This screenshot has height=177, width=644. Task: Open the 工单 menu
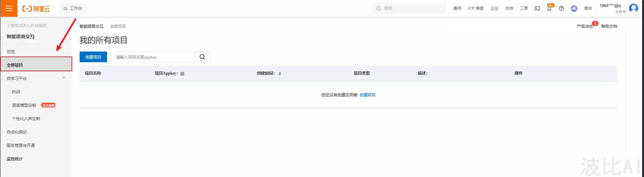point(524,8)
